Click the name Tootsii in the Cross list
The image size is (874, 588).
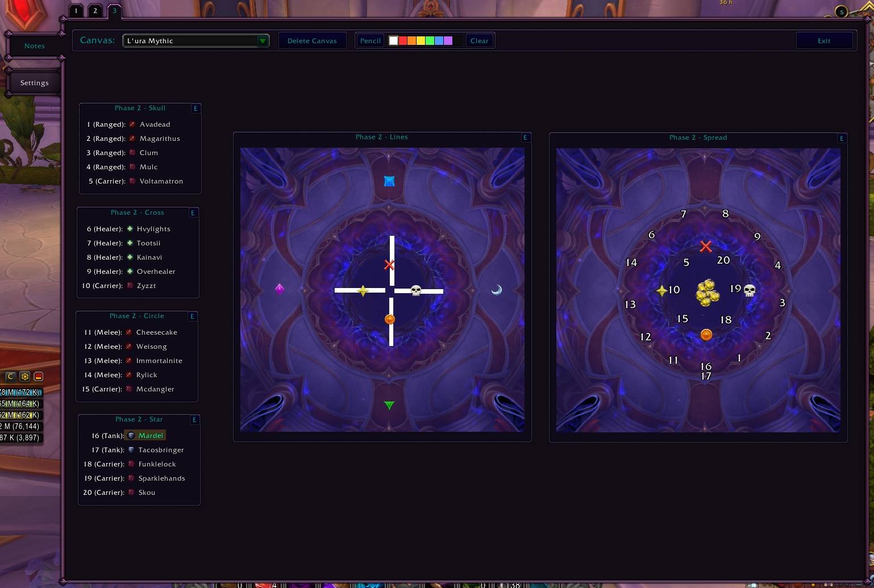pos(149,243)
